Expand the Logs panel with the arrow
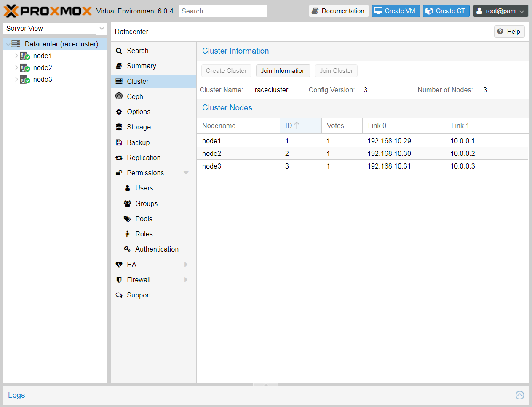This screenshot has width=532, height=407. (520, 395)
